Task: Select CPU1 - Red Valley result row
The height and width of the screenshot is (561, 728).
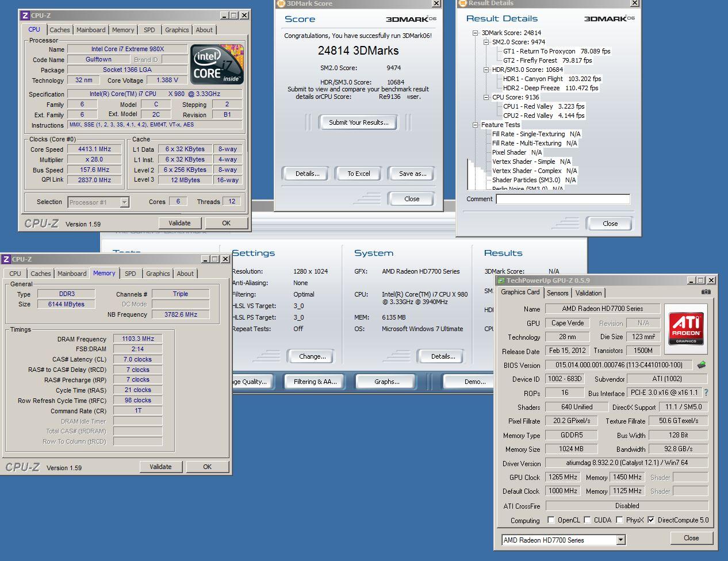Action: tap(543, 106)
